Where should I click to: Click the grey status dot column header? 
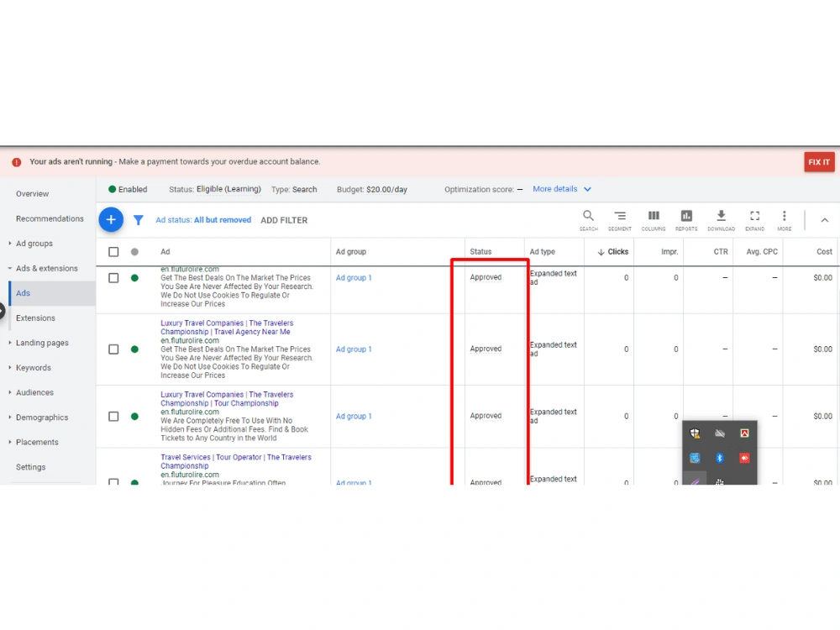(134, 252)
